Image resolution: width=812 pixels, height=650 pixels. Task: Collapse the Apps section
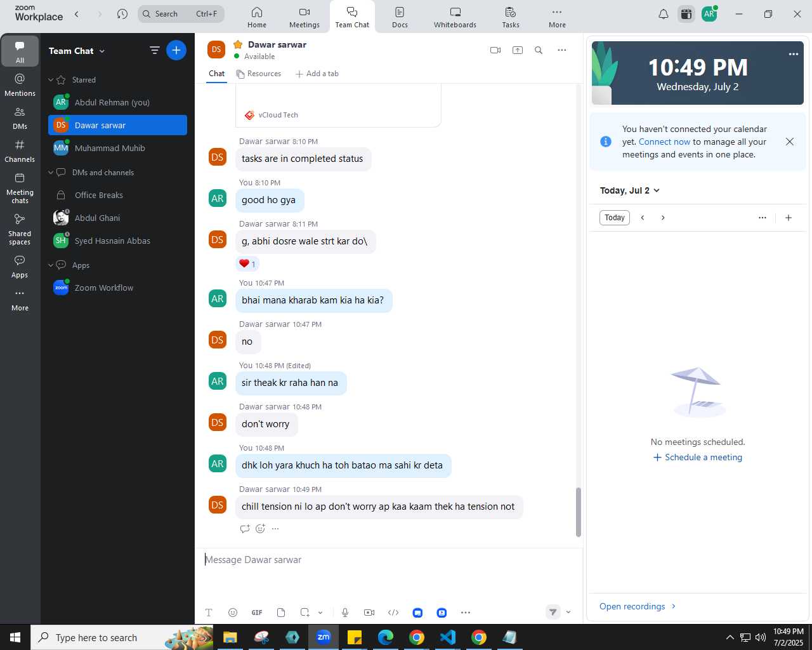51,265
